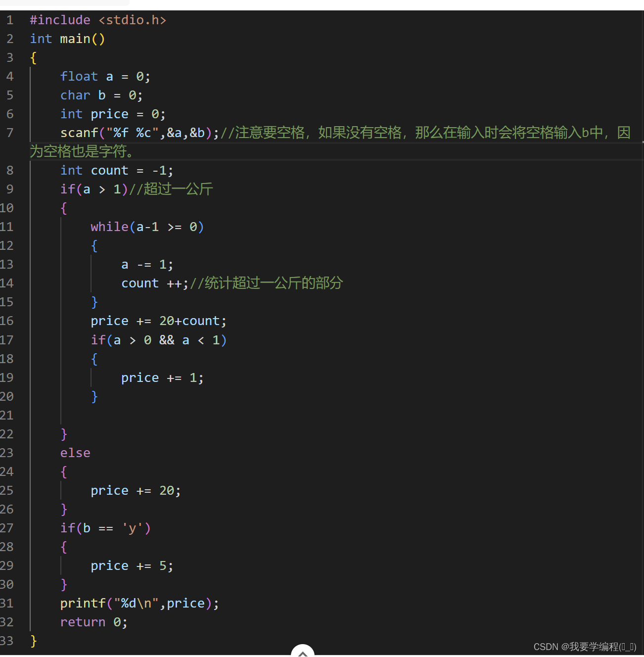This screenshot has height=657, width=644.
Task: Click 'if(a > 1)' condition
Action: [x=94, y=189]
